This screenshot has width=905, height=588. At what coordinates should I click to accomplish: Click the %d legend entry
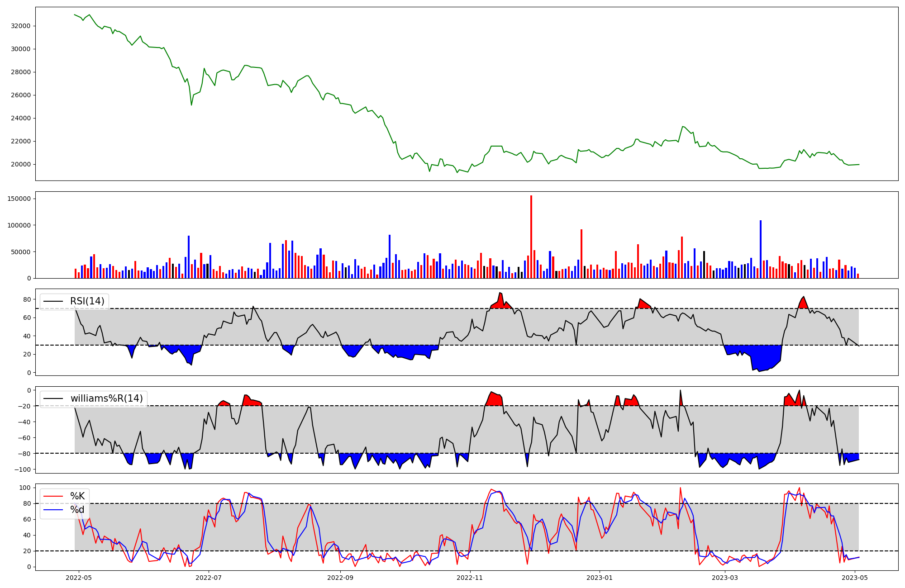(77, 510)
